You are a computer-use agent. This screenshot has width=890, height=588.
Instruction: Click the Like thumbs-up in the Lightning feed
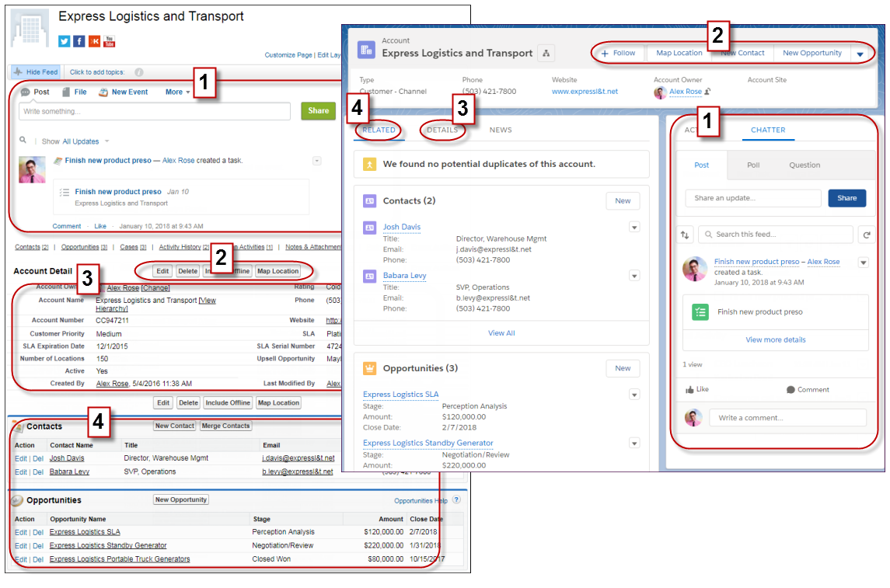[x=689, y=390]
